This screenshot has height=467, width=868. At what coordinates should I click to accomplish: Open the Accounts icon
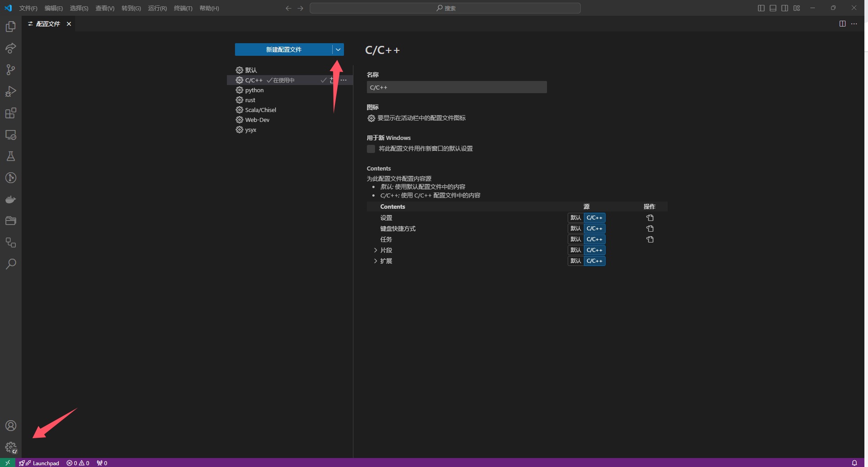[11, 426]
